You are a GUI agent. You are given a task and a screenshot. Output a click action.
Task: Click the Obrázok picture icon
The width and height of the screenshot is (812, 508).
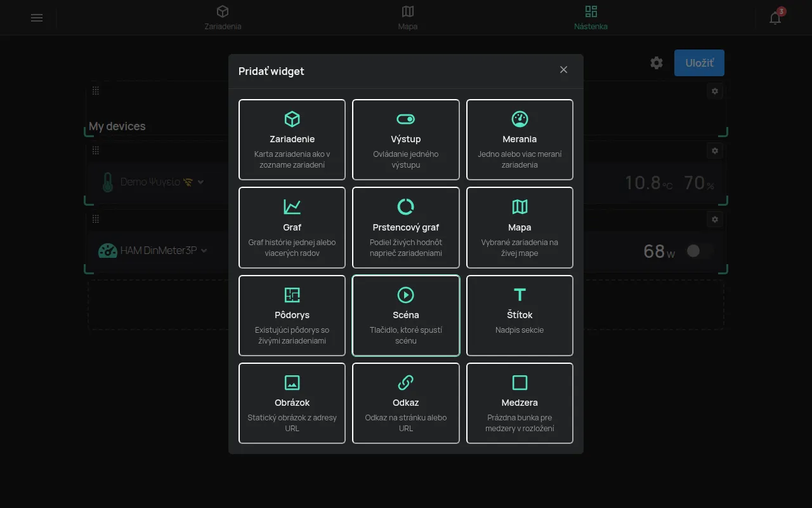click(292, 382)
